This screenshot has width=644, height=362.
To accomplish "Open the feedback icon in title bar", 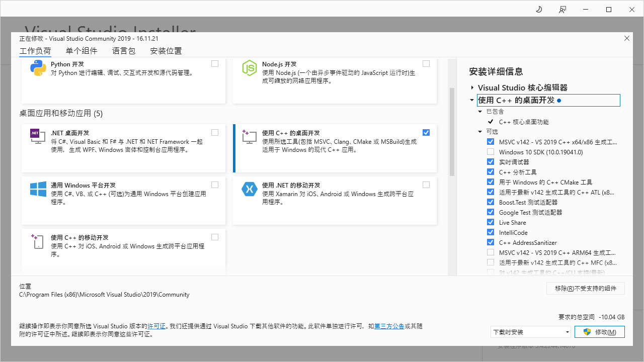I will click(562, 10).
